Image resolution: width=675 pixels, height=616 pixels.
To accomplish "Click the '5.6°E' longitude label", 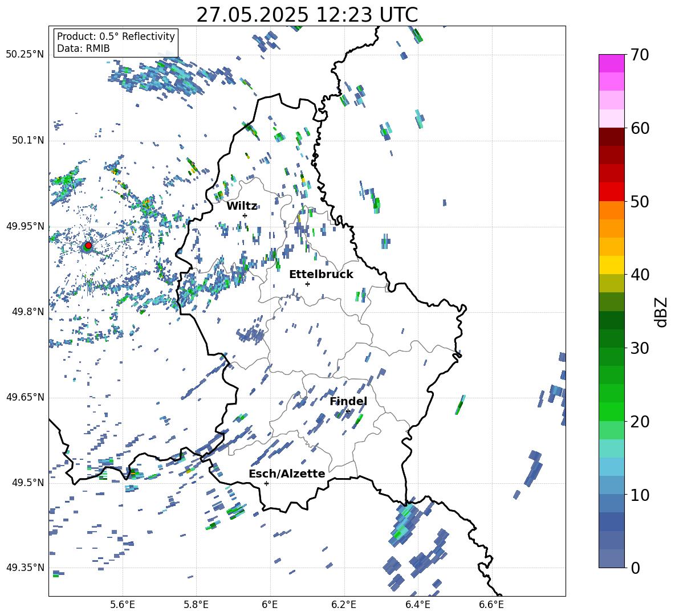I will pos(123,605).
